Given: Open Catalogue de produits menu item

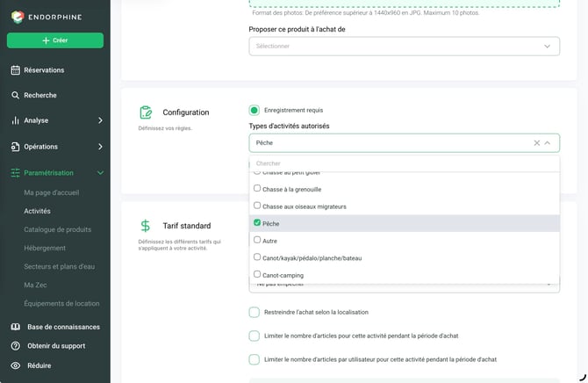Looking at the screenshot, I should (x=57, y=229).
